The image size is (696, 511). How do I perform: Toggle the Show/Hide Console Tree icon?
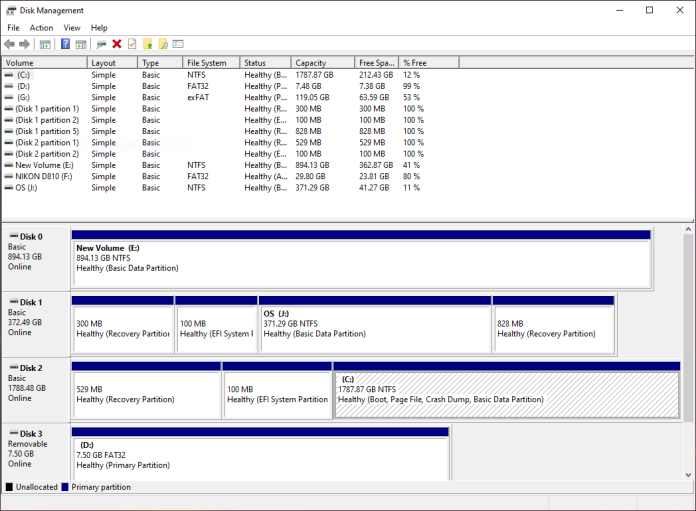(x=45, y=44)
